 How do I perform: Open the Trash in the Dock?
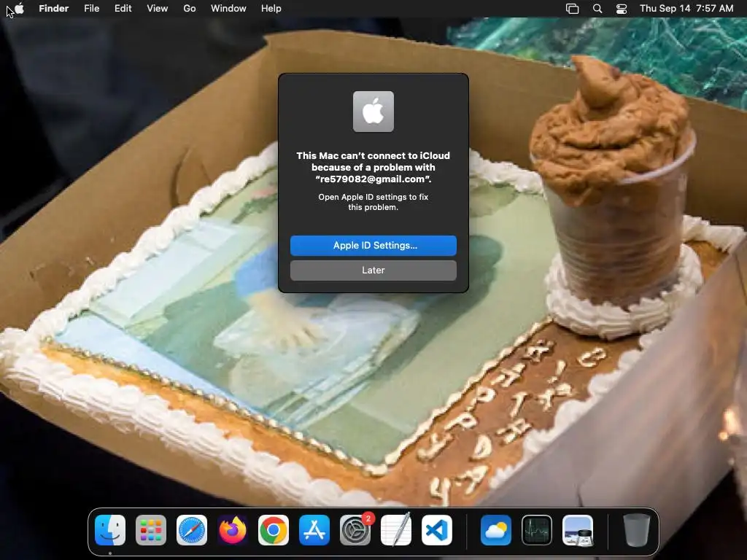[x=636, y=530]
